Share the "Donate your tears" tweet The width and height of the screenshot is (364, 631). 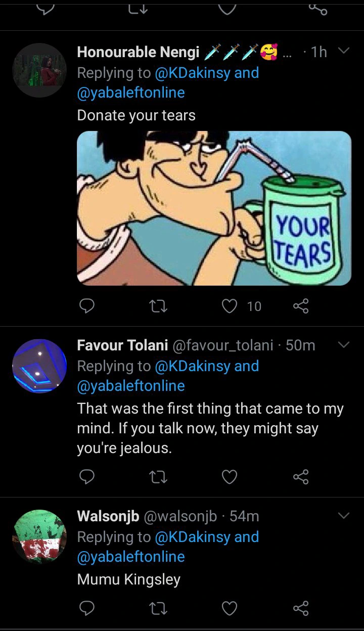(301, 306)
